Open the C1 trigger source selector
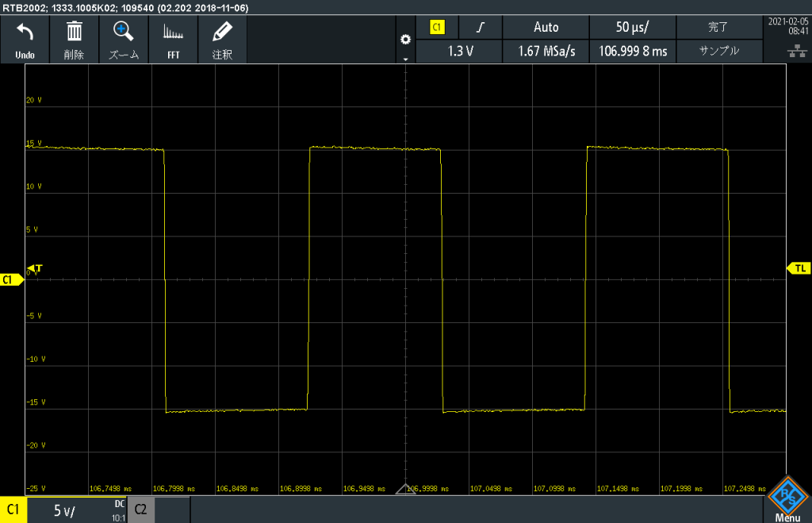This screenshot has height=523, width=812. coord(437,27)
